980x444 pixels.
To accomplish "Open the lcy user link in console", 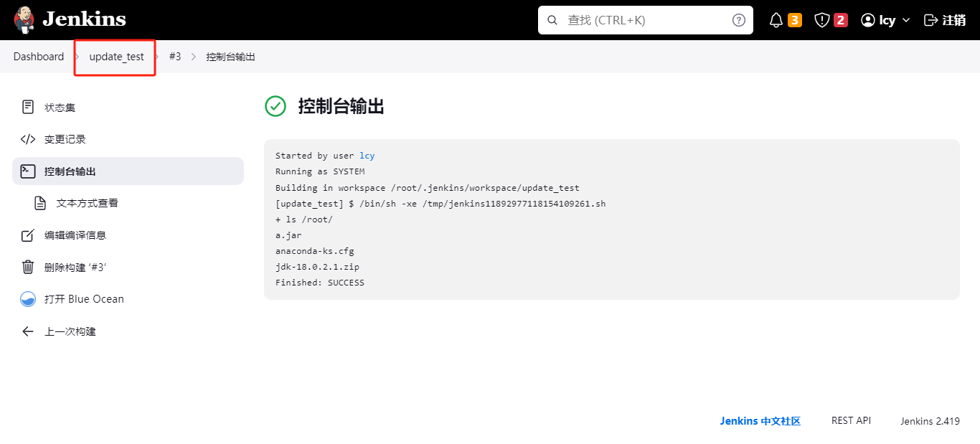I will 367,156.
